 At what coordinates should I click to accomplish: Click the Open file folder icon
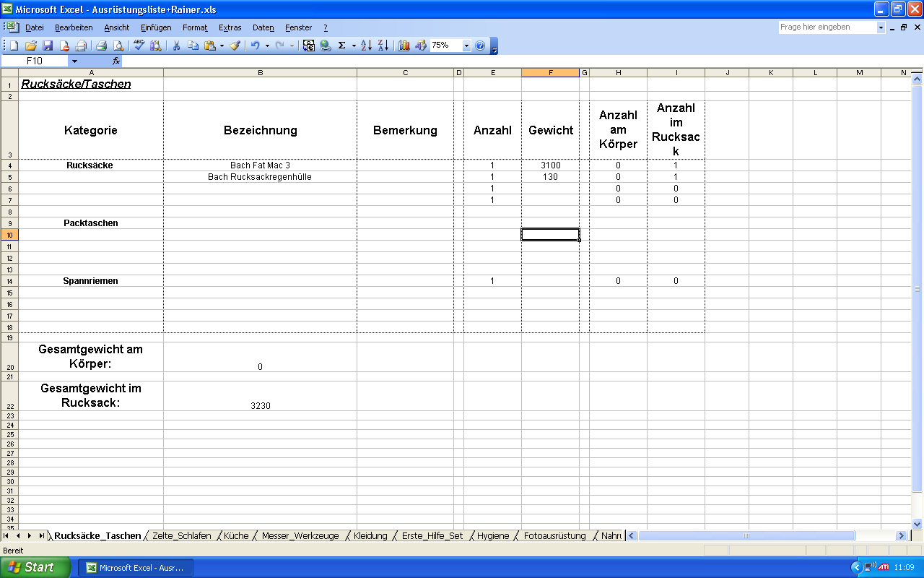point(30,46)
